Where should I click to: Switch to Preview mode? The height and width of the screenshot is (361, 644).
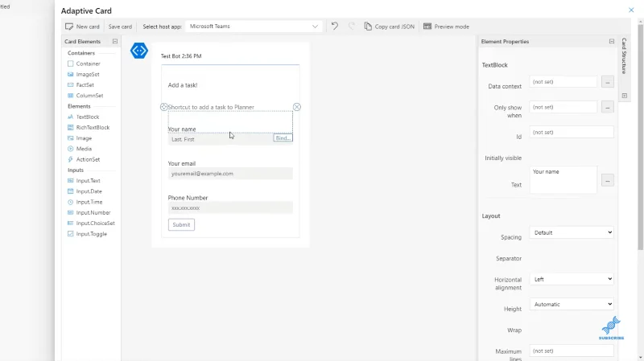446,27
